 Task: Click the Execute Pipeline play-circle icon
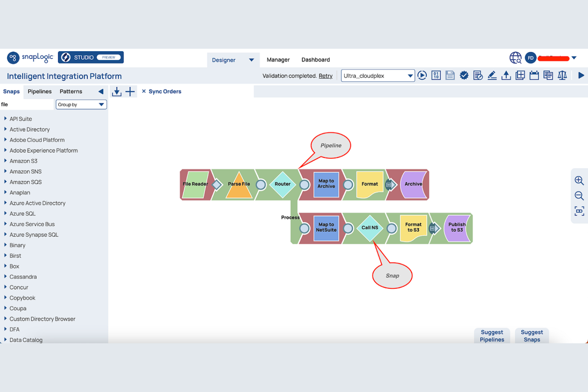422,75
